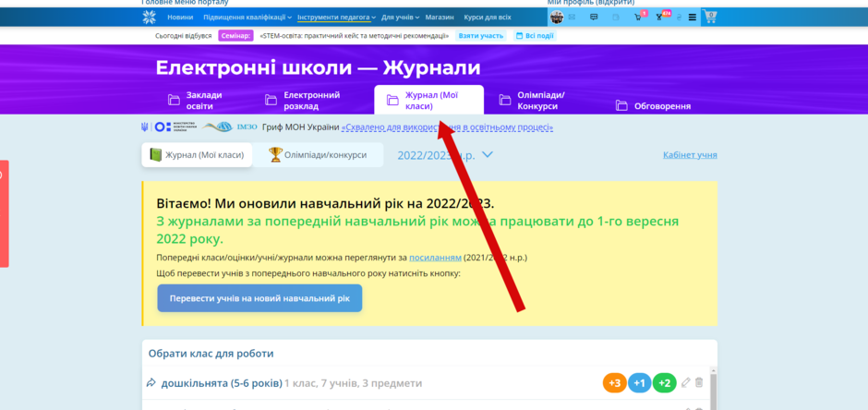Viewport: 868px width, 410px height.
Task: Click the class list scrollbar up arrow
Action: coord(714,370)
